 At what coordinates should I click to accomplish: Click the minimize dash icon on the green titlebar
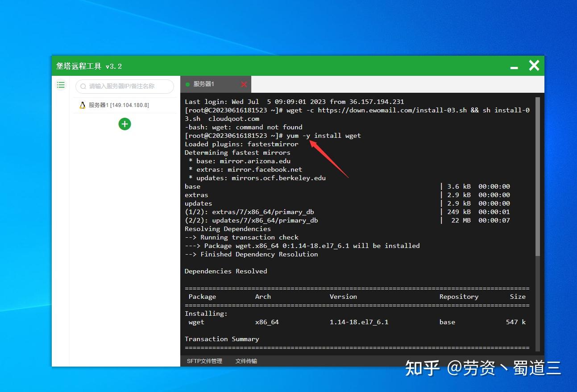point(514,66)
